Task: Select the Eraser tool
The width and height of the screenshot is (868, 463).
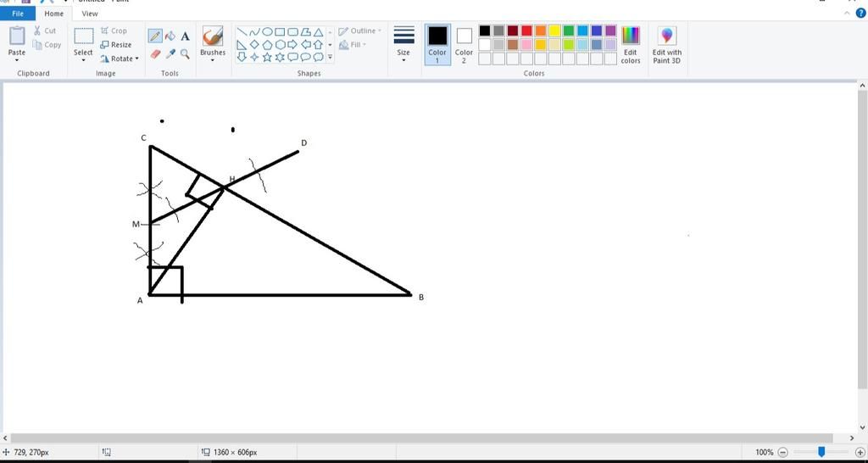Action: pyautogui.click(x=155, y=53)
